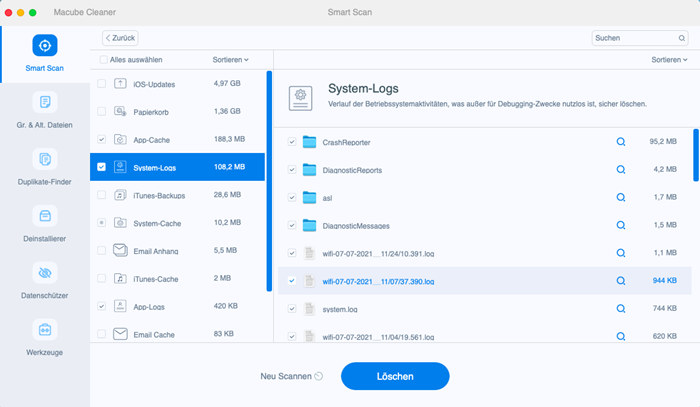Click the Papierkorb category icon
Viewport: 700px width, 407px height.
(120, 111)
